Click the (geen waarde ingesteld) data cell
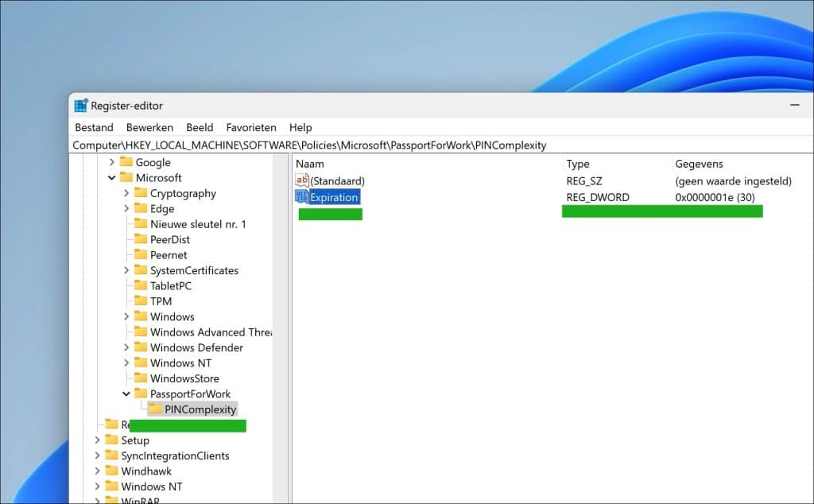This screenshot has height=504, width=814. (x=733, y=180)
